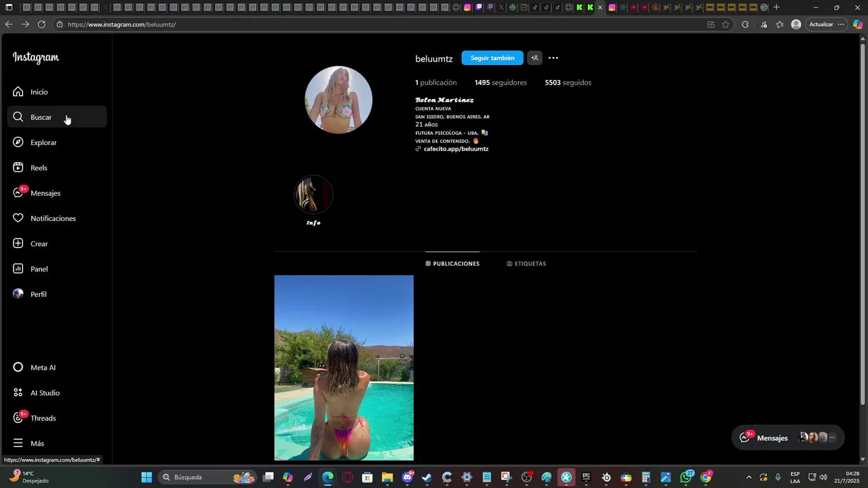
Task: Switch to the X (Twitter) browser tab
Action: pos(501,7)
